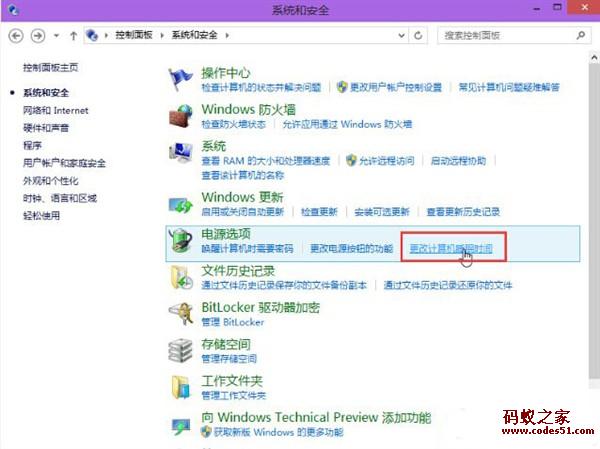Open the Windows 防火墙 heading link

[x=249, y=109]
